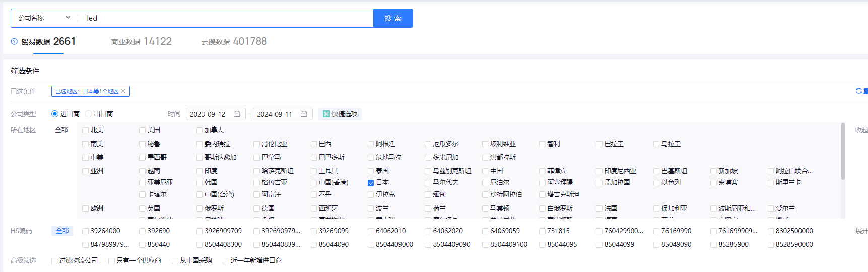The width and height of the screenshot is (868, 272).
Task: Check the 美国 region checkbox
Action: tap(143, 130)
